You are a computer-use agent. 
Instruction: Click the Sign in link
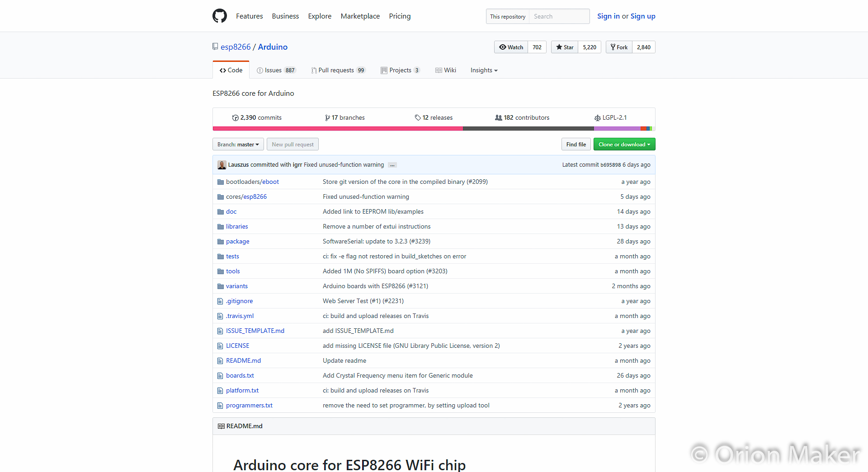(609, 16)
